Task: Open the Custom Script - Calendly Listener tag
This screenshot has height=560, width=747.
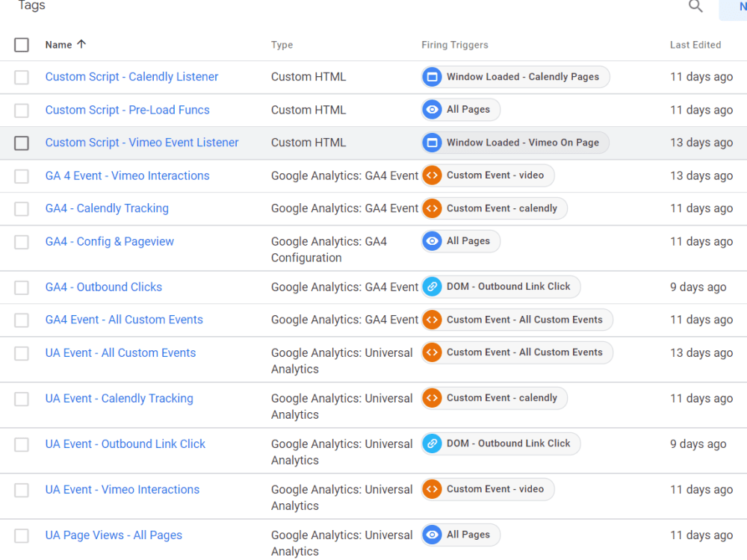Action: [x=131, y=77]
